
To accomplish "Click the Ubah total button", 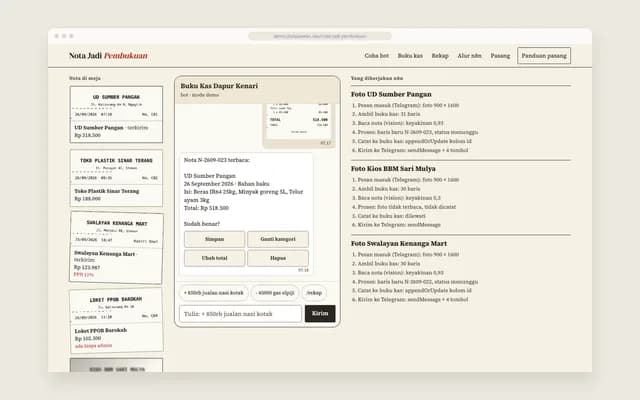I will coord(214,258).
